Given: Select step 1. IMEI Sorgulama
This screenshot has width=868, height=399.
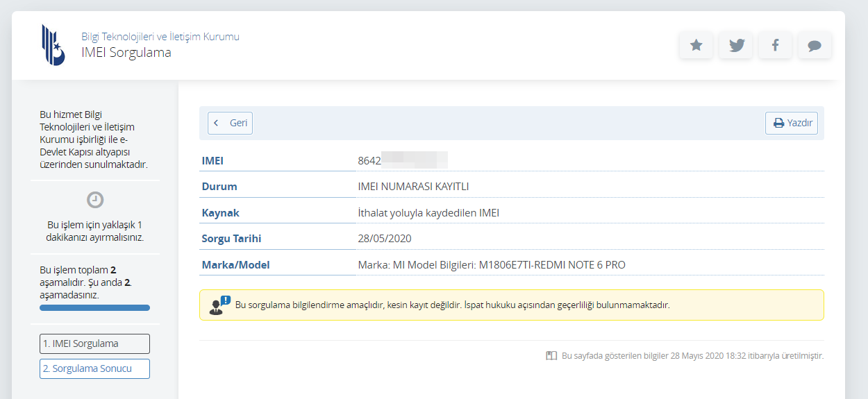Looking at the screenshot, I should 94,343.
